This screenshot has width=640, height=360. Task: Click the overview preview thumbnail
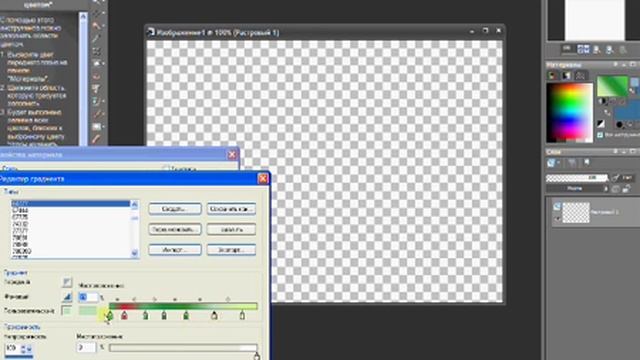(x=594, y=20)
